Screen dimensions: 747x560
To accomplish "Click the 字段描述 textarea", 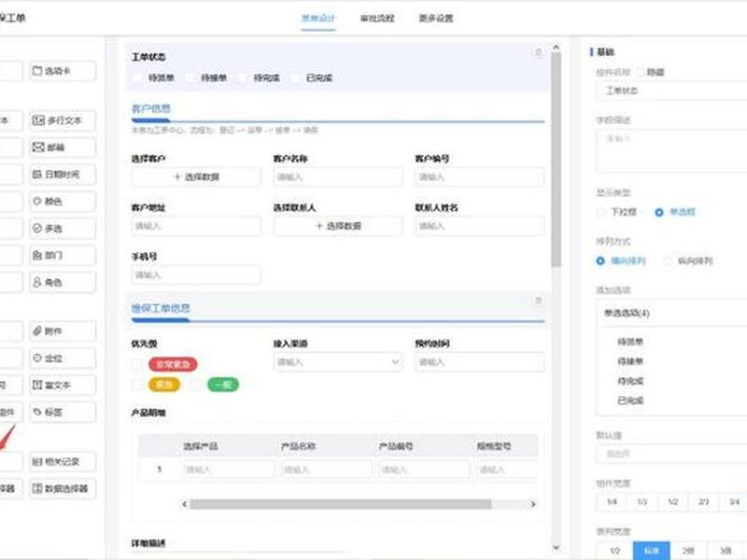I will [x=671, y=150].
